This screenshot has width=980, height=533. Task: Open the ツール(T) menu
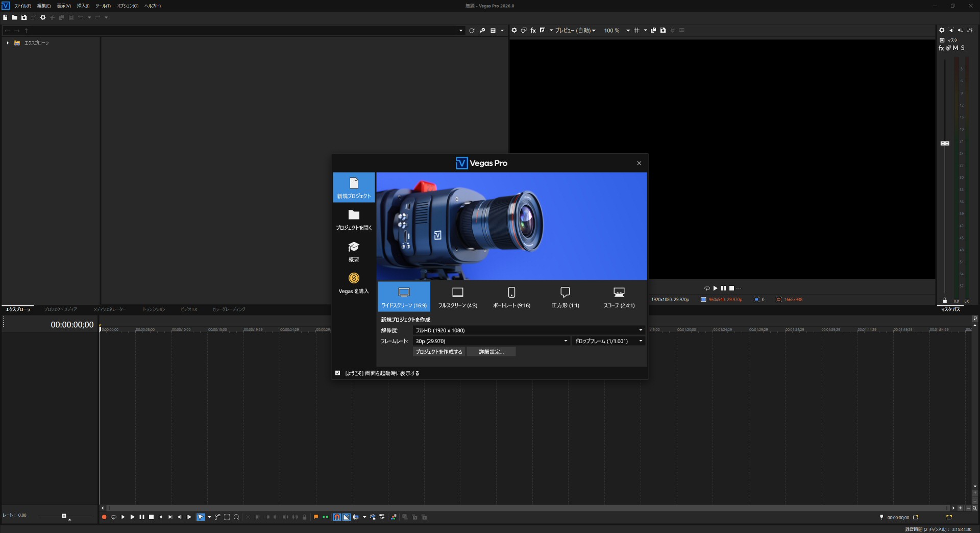click(103, 6)
